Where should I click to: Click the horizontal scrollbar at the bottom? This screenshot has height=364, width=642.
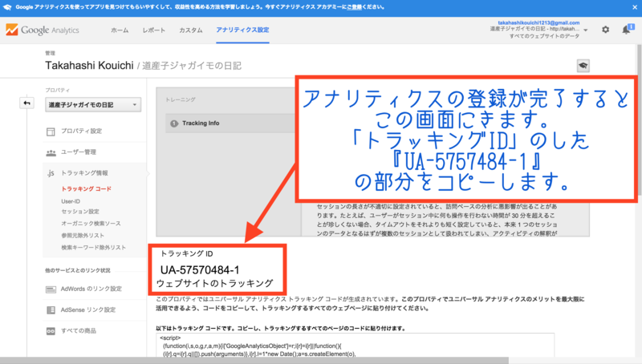coord(254,360)
